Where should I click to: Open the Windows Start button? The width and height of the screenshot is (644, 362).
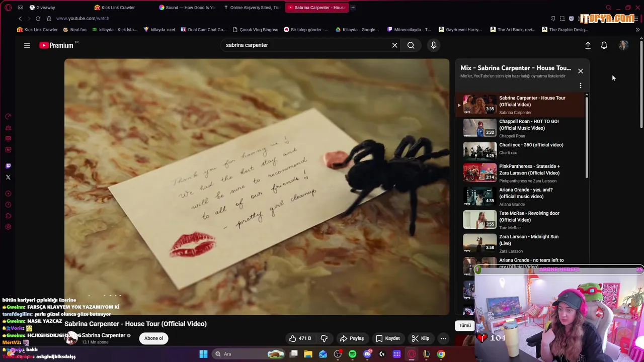point(203,354)
